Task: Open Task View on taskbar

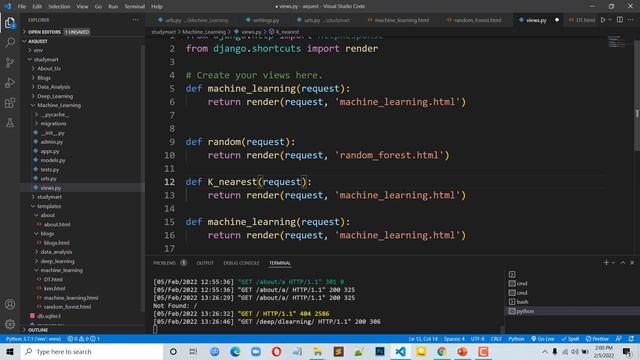Action: [193, 351]
